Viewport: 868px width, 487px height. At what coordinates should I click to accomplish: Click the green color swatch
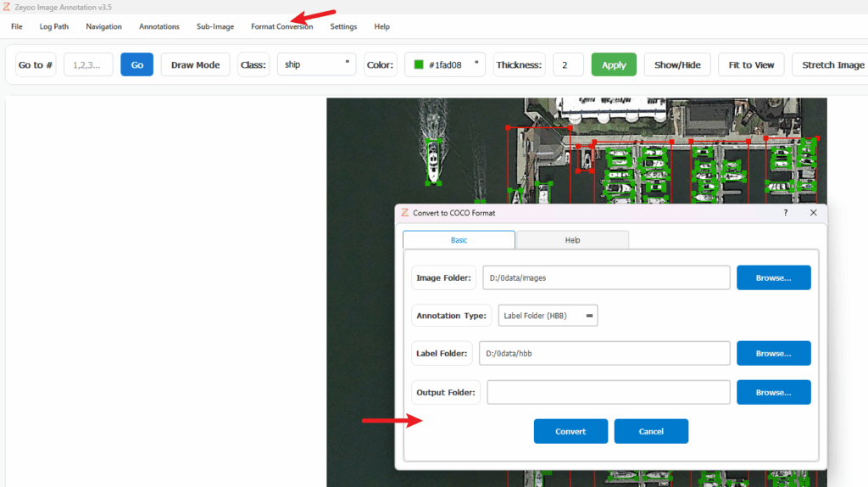coord(419,64)
